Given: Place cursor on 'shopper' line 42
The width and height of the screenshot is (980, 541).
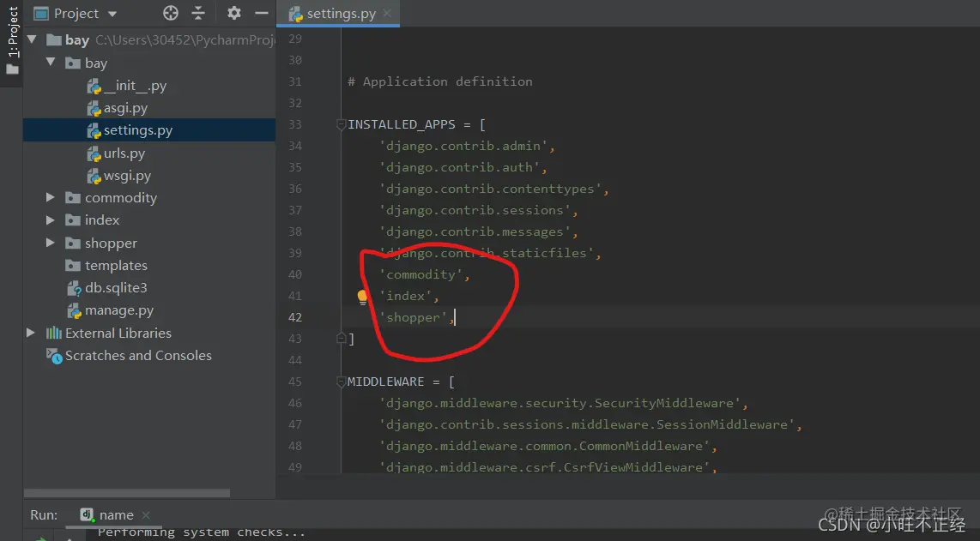Looking at the screenshot, I should coord(413,317).
